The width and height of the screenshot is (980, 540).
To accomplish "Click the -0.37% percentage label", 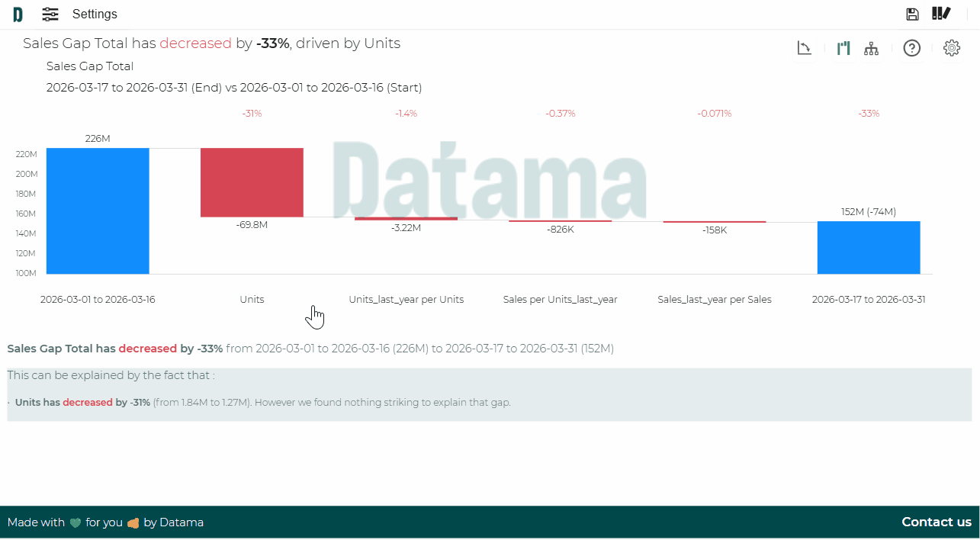I will 561,114.
